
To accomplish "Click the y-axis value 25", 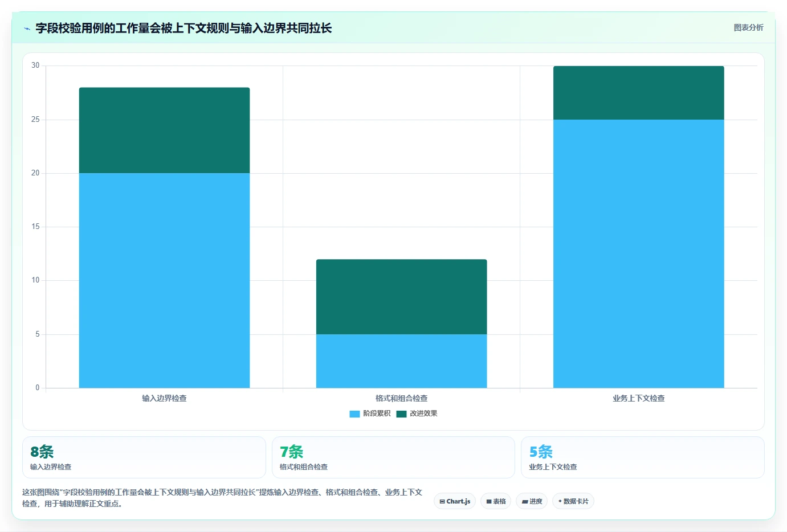I will click(x=35, y=120).
